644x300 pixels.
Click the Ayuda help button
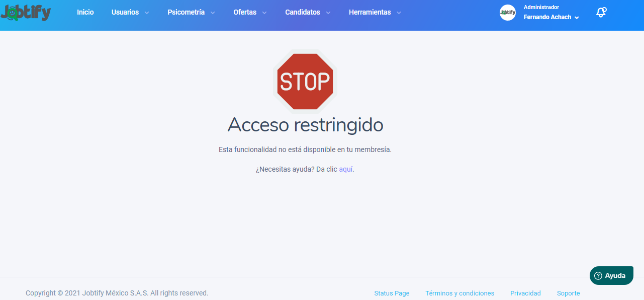point(611,275)
